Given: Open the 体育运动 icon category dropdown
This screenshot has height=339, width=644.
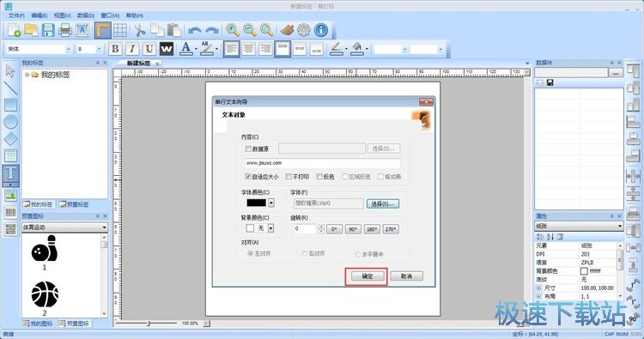Looking at the screenshot, I should click(x=104, y=227).
